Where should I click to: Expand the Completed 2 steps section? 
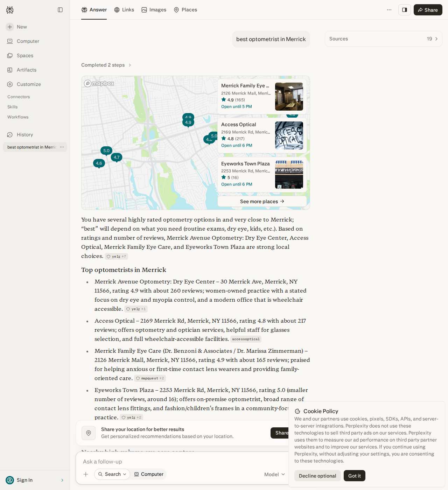point(106,65)
